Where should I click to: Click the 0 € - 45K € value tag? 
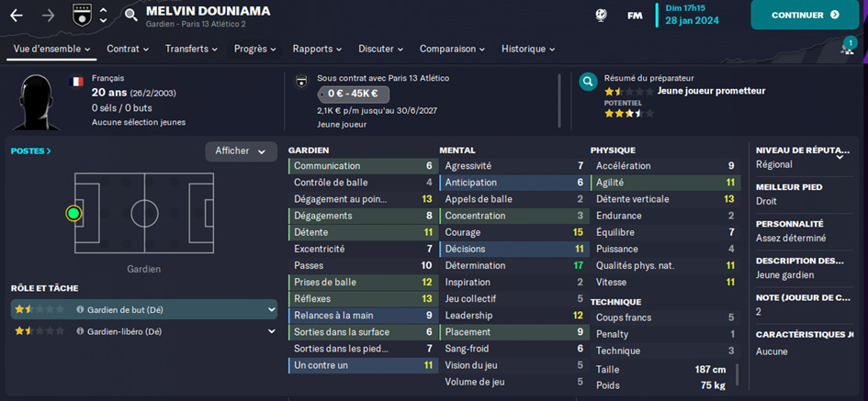tap(354, 94)
